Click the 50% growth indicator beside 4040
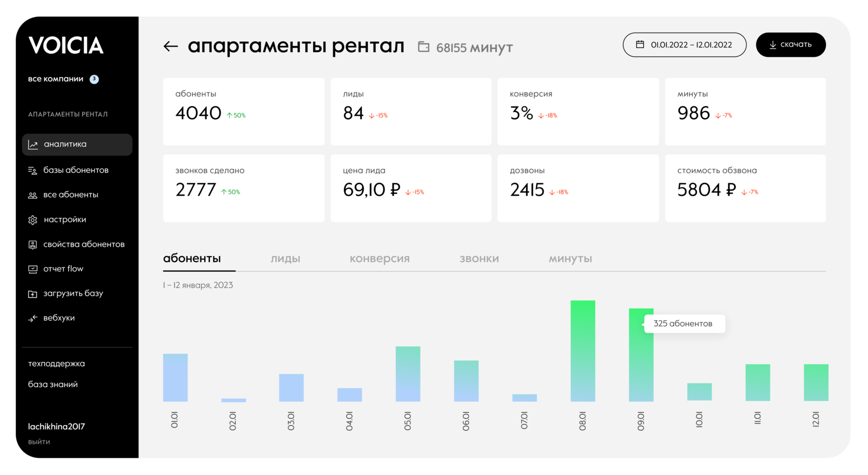 click(236, 116)
